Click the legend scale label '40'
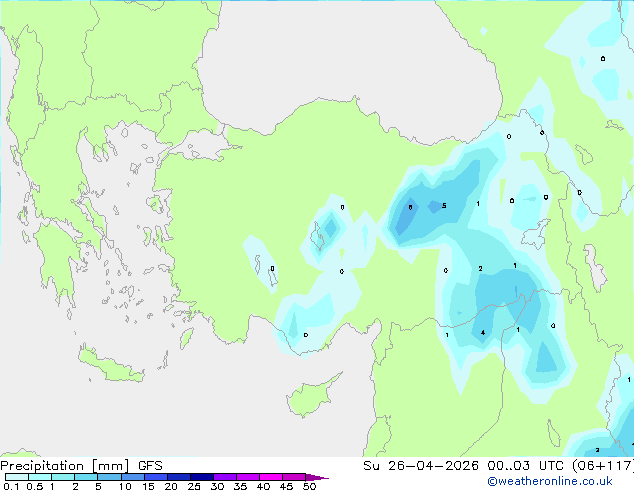Viewport: 634px width, 490px height. tap(263, 486)
